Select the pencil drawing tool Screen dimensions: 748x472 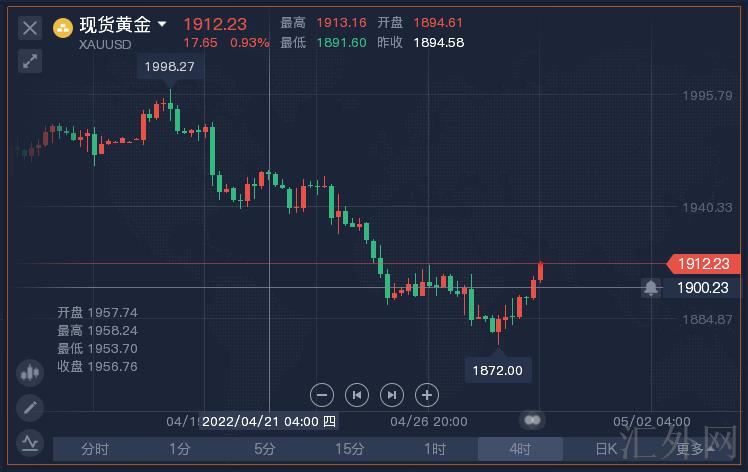coord(30,407)
